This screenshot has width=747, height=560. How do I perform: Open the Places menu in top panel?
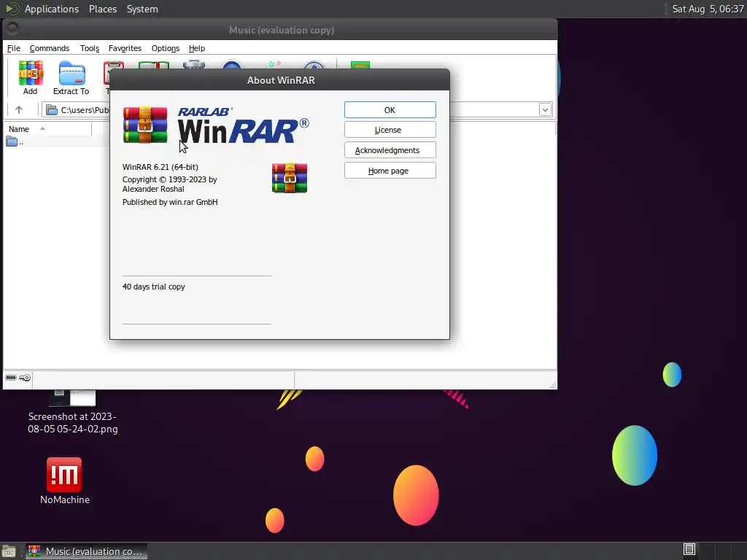point(102,9)
